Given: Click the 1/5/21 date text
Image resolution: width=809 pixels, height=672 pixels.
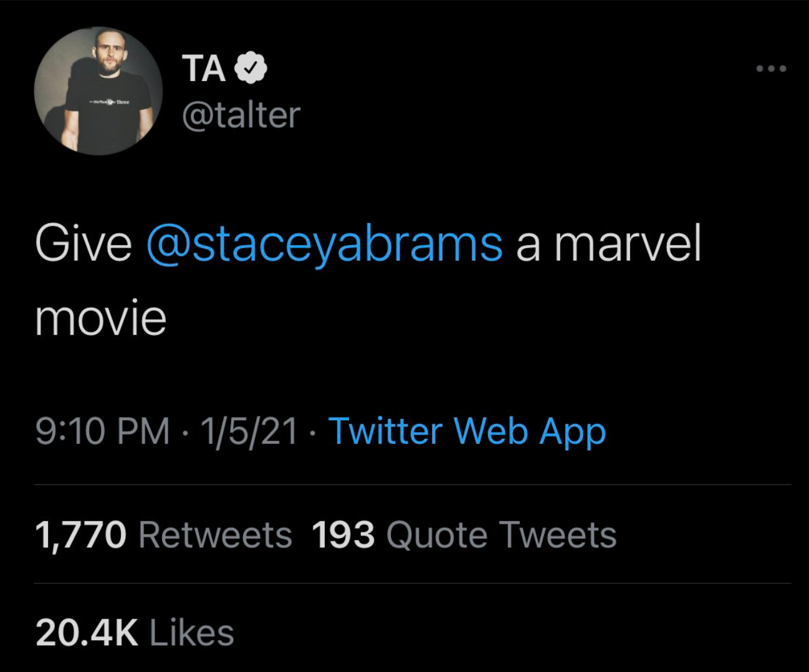Looking at the screenshot, I should click(249, 431).
